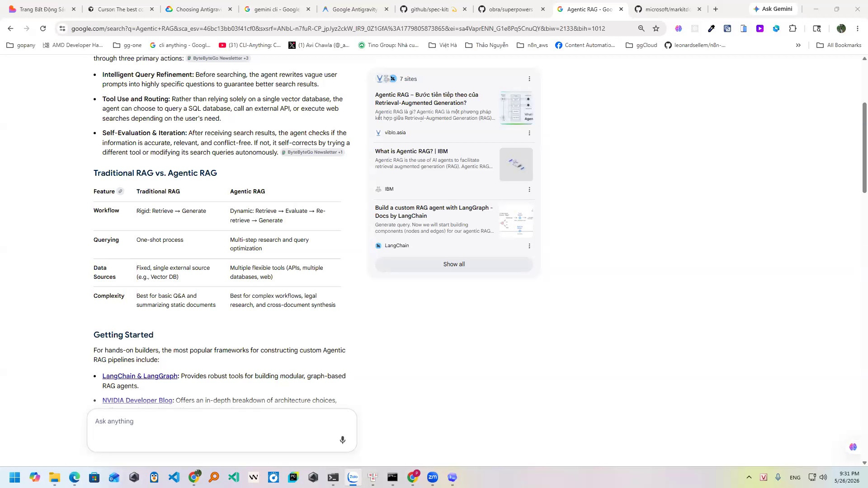Open the Windows Start menu
This screenshot has width=868, height=488.
(x=14, y=477)
